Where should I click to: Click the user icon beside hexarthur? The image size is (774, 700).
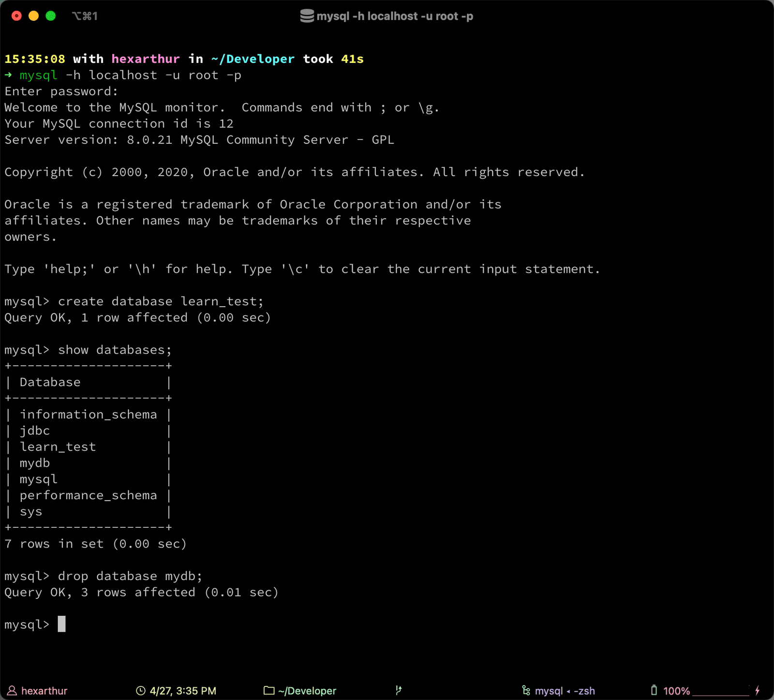click(12, 691)
